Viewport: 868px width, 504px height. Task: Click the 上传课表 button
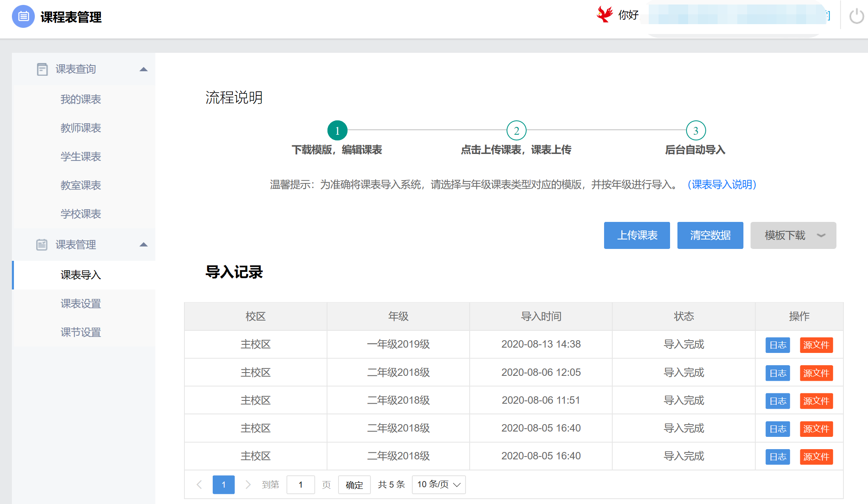637,235
